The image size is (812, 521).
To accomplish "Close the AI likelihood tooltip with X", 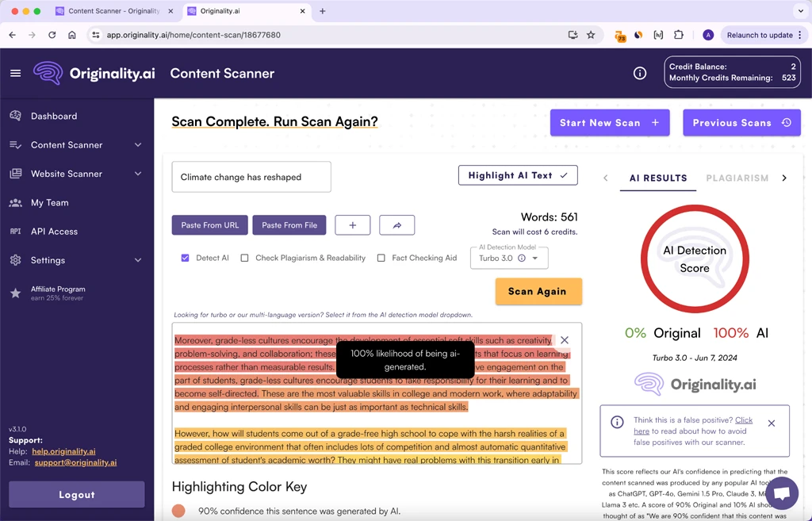I will point(565,340).
